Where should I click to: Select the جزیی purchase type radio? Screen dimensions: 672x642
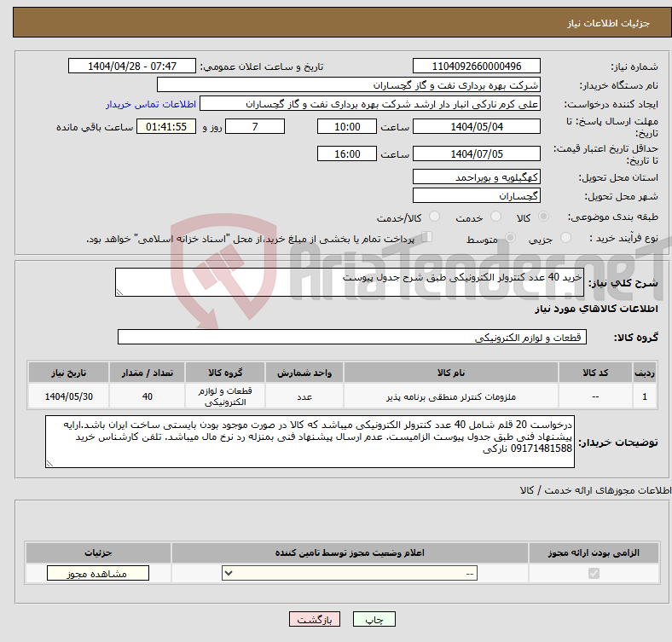coord(565,237)
